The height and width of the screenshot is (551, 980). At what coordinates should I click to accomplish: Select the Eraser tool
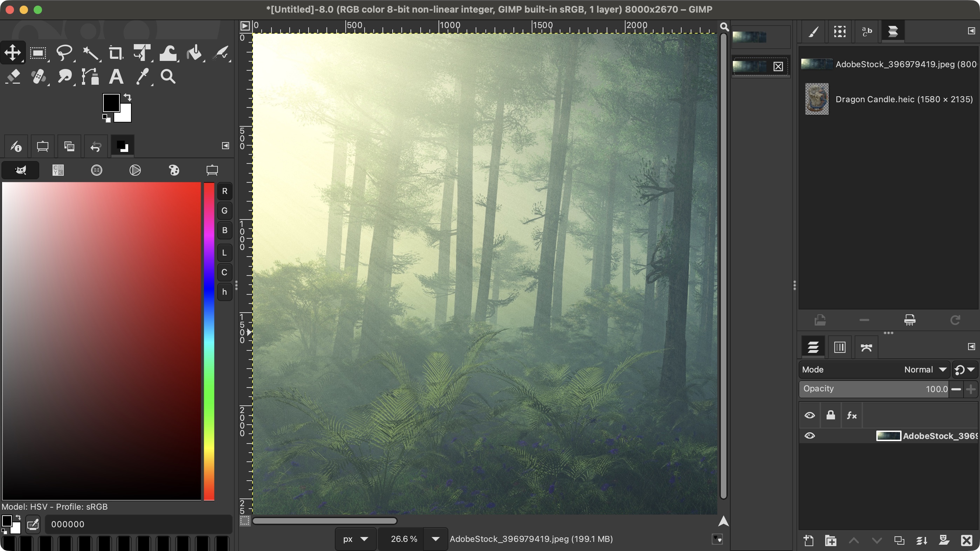(13, 76)
